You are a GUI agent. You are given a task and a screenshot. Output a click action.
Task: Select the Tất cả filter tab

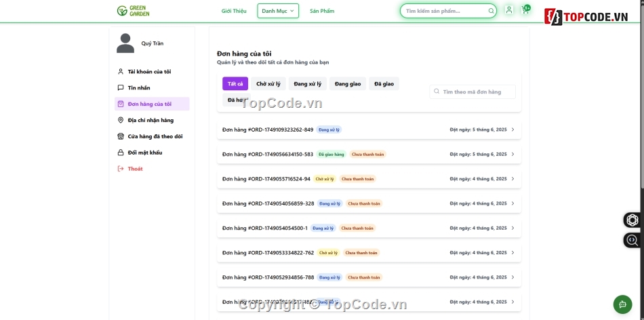tap(235, 84)
